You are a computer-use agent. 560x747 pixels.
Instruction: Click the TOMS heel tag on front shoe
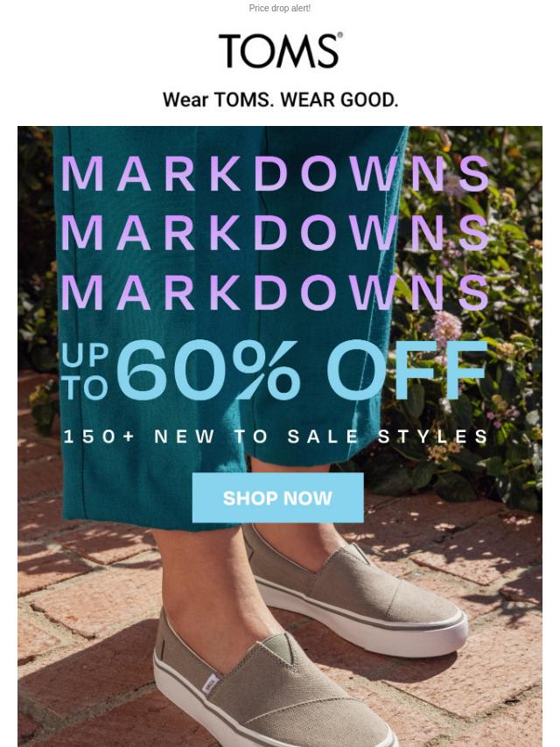pos(210,685)
